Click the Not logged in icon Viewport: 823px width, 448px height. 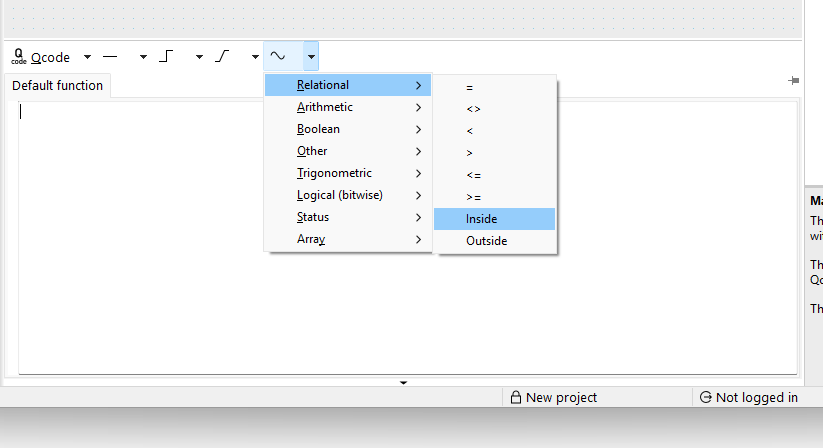(x=705, y=397)
